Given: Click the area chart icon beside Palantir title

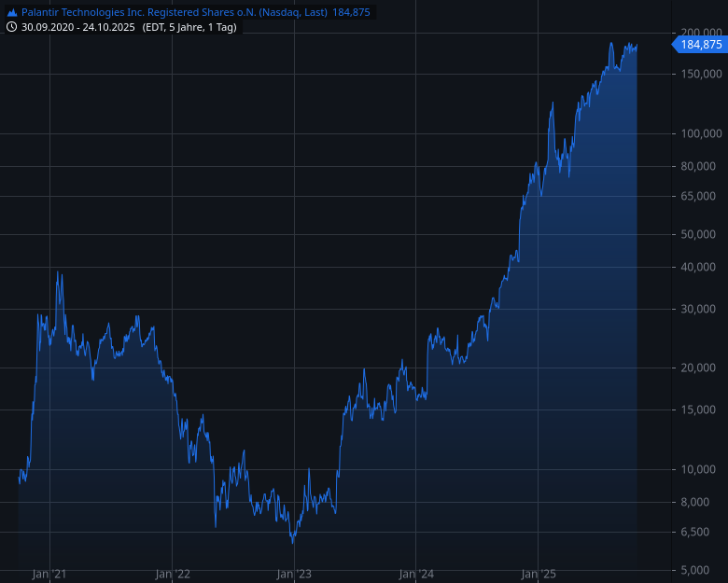Looking at the screenshot, I should tap(12, 13).
